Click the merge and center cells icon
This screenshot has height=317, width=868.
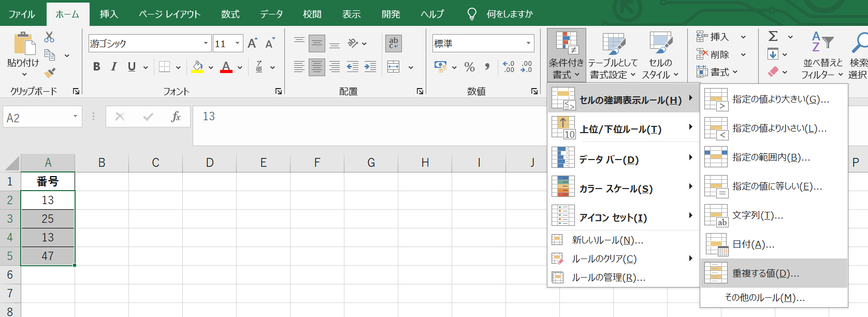pos(394,67)
